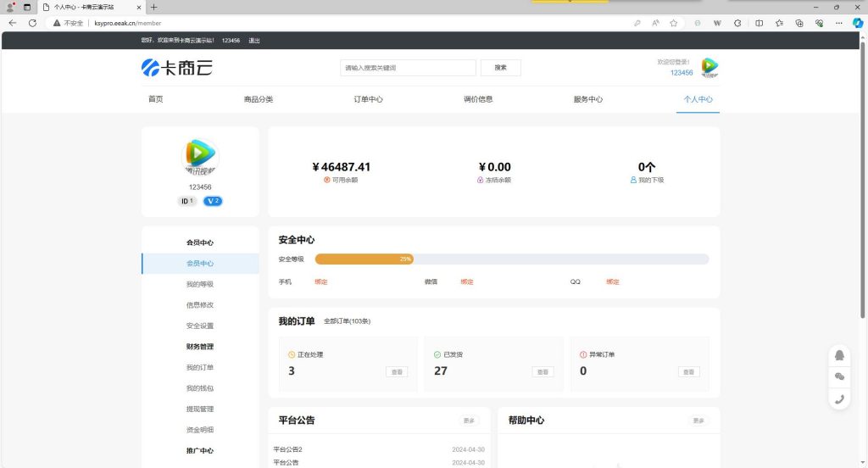Image resolution: width=868 pixels, height=468 pixels.
Task: Open the read aloud icon in the address bar
Action: 655,23
